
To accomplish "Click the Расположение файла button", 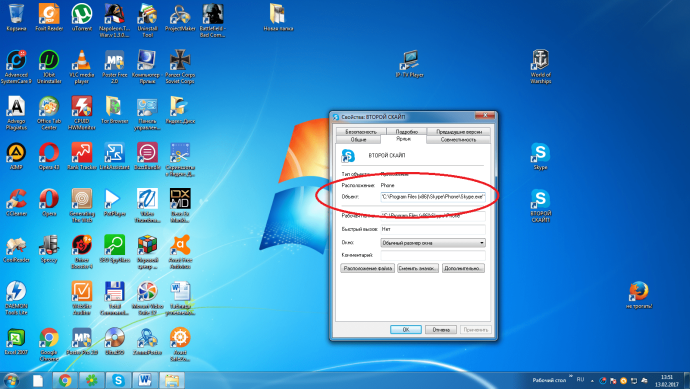I will (x=367, y=268).
